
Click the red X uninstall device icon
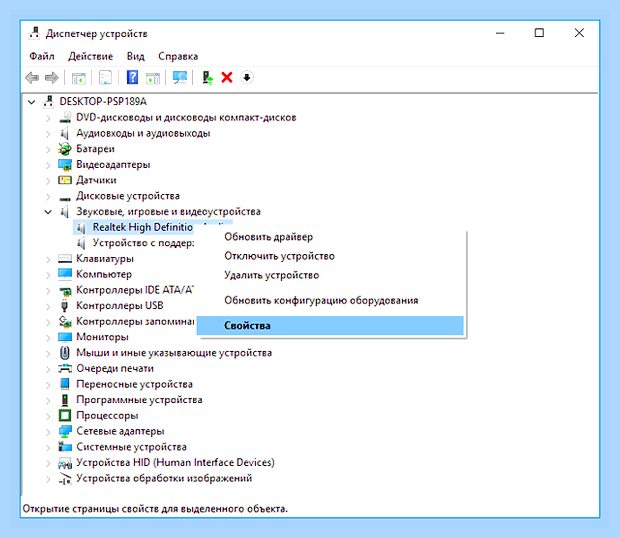tap(227, 77)
